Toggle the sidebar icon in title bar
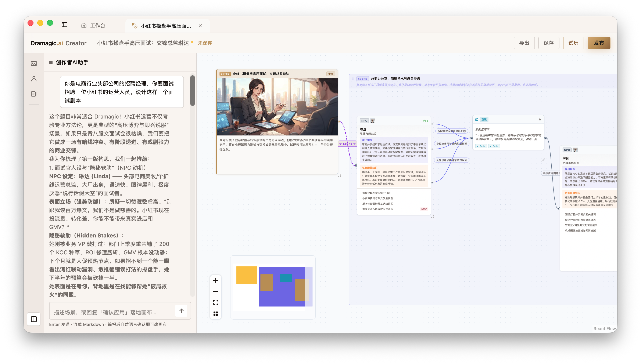The width and height of the screenshot is (641, 364). [x=64, y=25]
